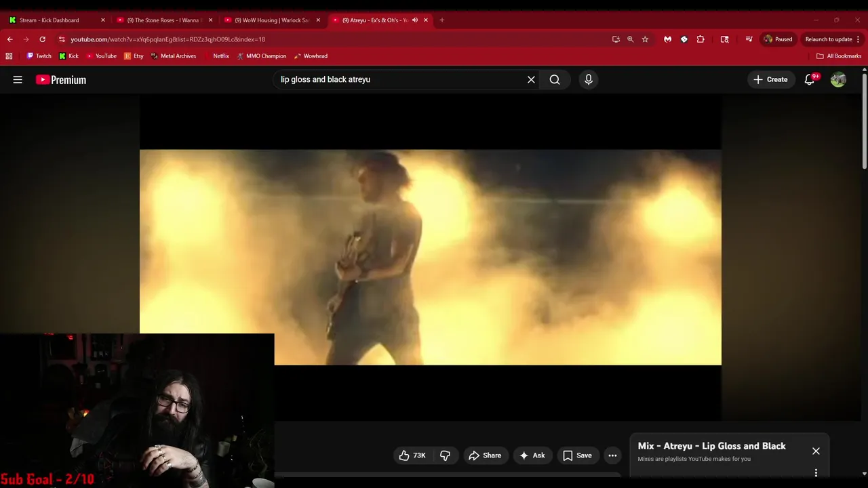Bookmark this page with the star
The image size is (868, 488).
point(645,39)
